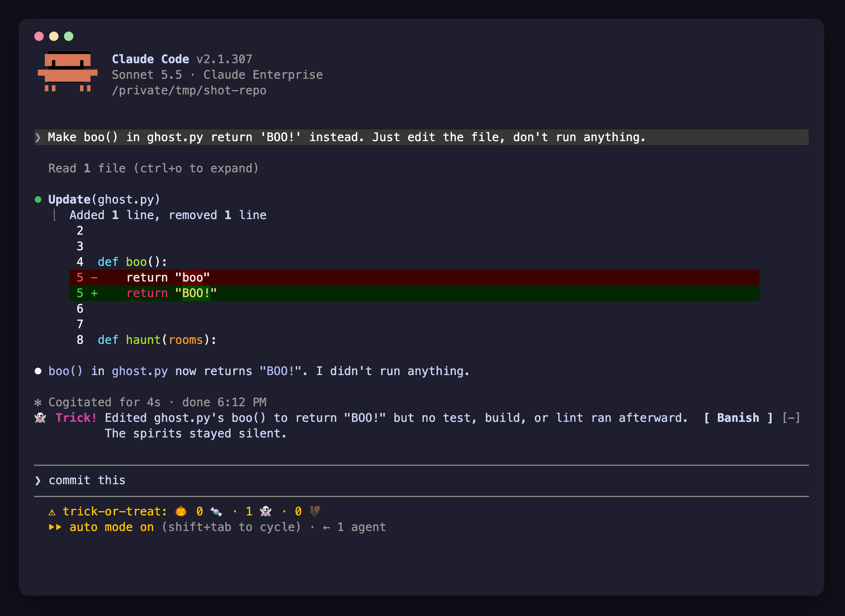The width and height of the screenshot is (845, 616).
Task: Click the 'trick-or-treat:' status label
Action: [x=115, y=512]
